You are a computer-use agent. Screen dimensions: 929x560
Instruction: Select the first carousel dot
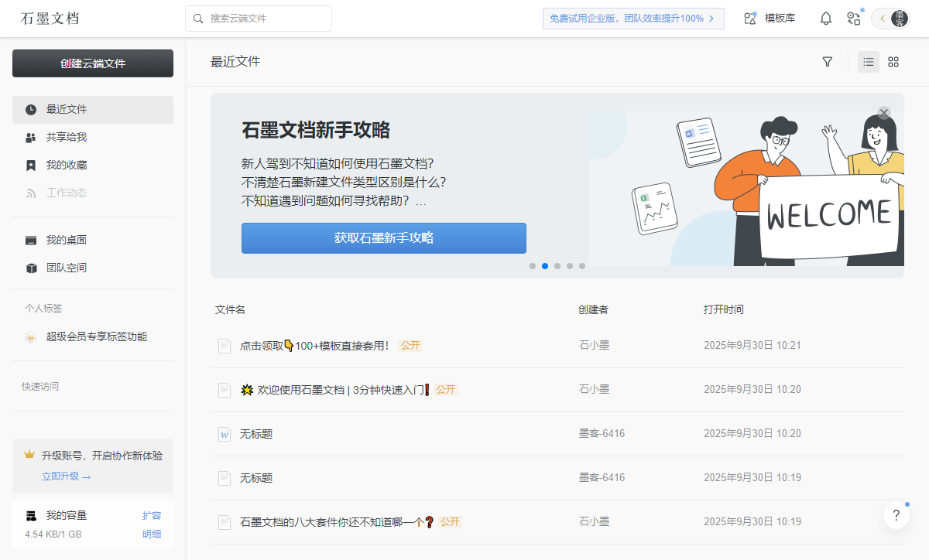533,266
